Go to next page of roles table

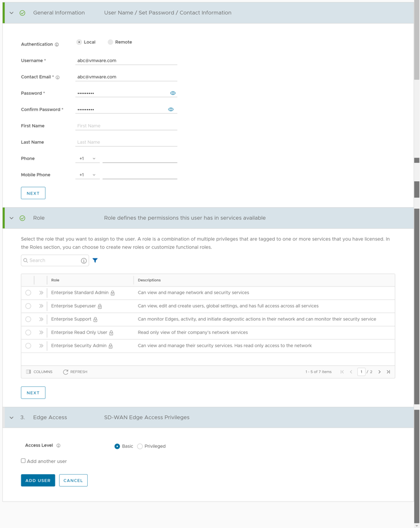379,372
